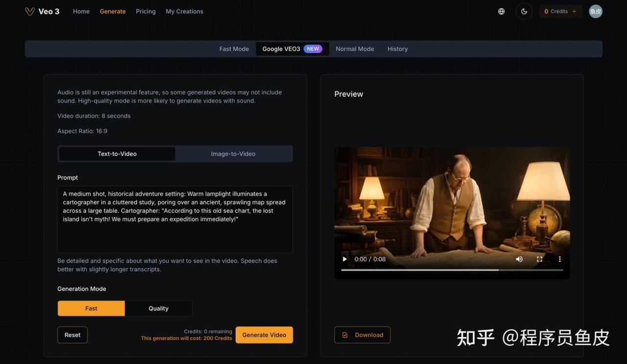Image resolution: width=627 pixels, height=364 pixels.
Task: Add credits with the plus icon
Action: [x=574, y=11]
